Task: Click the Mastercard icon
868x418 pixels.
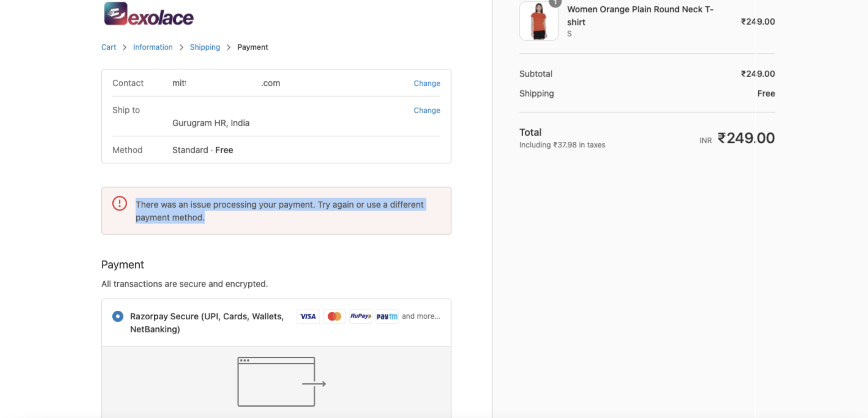Action: tap(334, 316)
